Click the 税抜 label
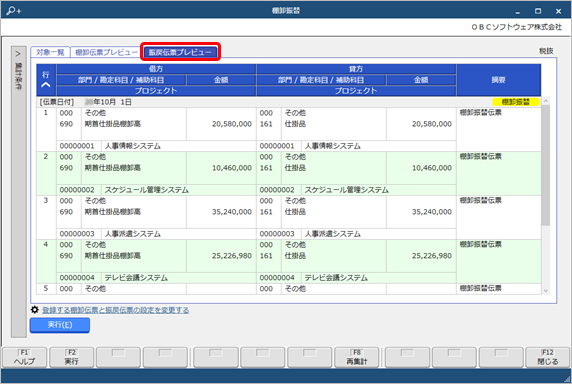The image size is (572, 384). [x=546, y=51]
